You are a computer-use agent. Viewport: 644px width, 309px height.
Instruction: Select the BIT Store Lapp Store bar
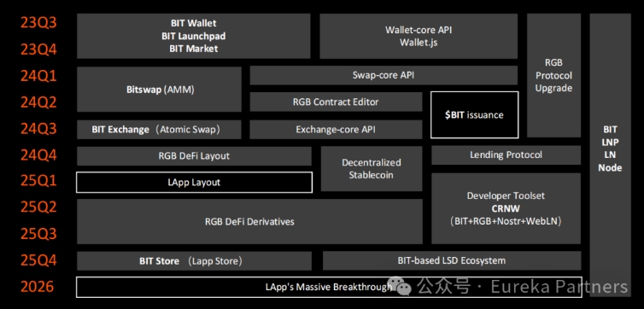194,261
